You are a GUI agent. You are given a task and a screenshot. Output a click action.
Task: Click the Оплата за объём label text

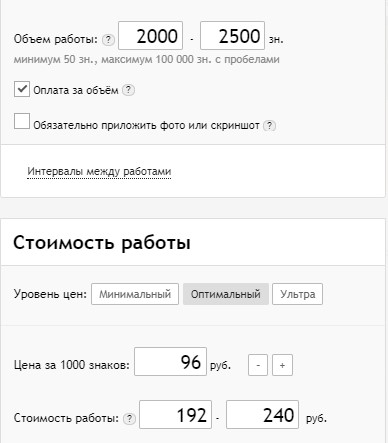[x=76, y=90]
